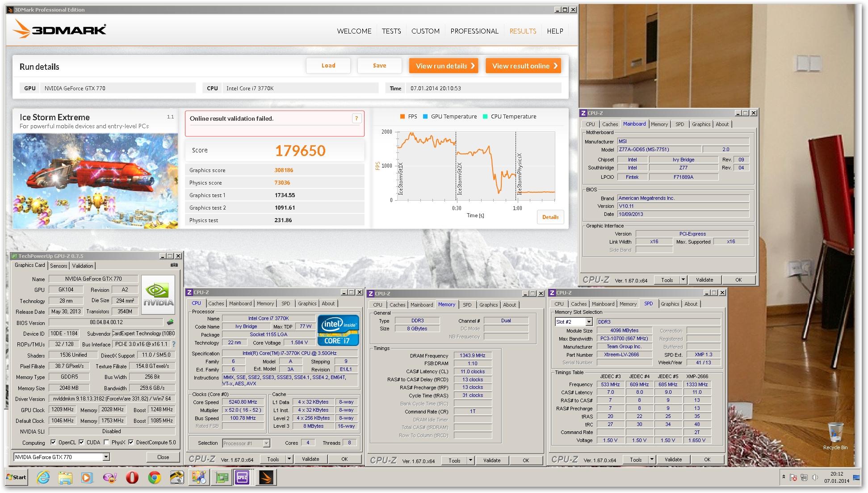
Task: Launch Google Chrome from the taskbar
Action: point(155,478)
